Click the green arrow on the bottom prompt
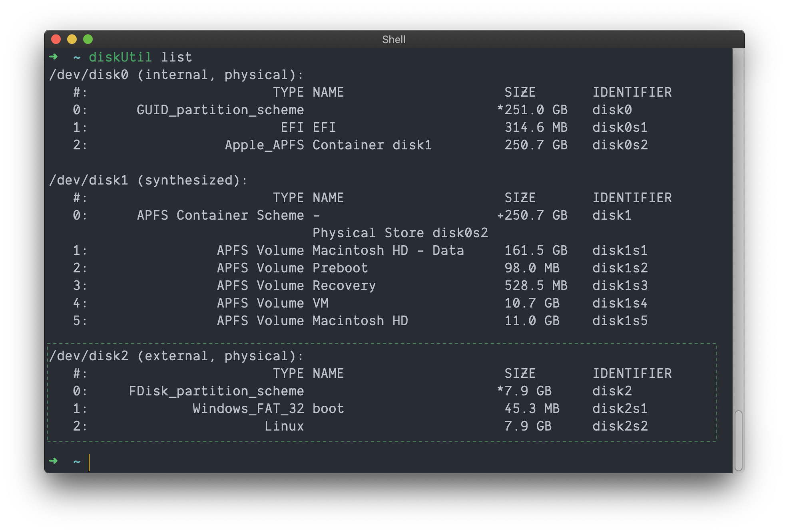This screenshot has height=532, width=789. coord(53,461)
